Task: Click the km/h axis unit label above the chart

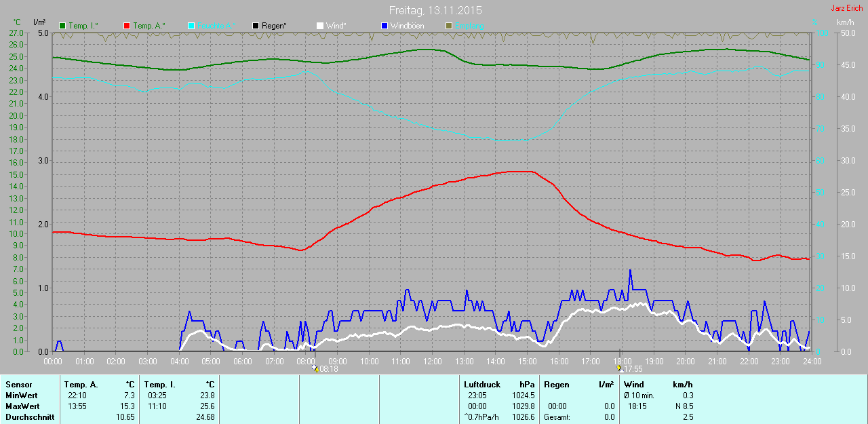Action: (x=845, y=23)
